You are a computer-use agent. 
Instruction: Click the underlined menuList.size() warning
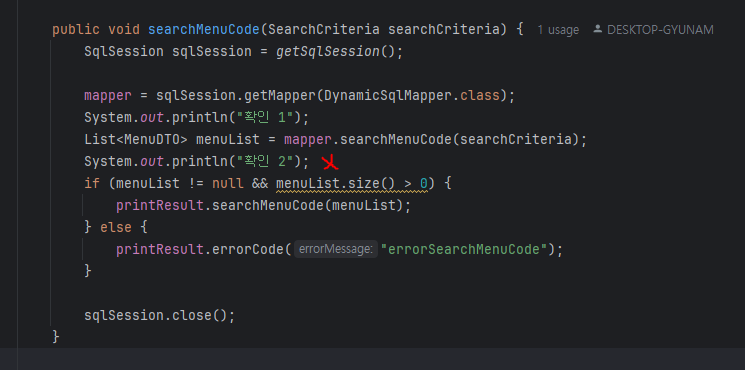tap(352, 183)
